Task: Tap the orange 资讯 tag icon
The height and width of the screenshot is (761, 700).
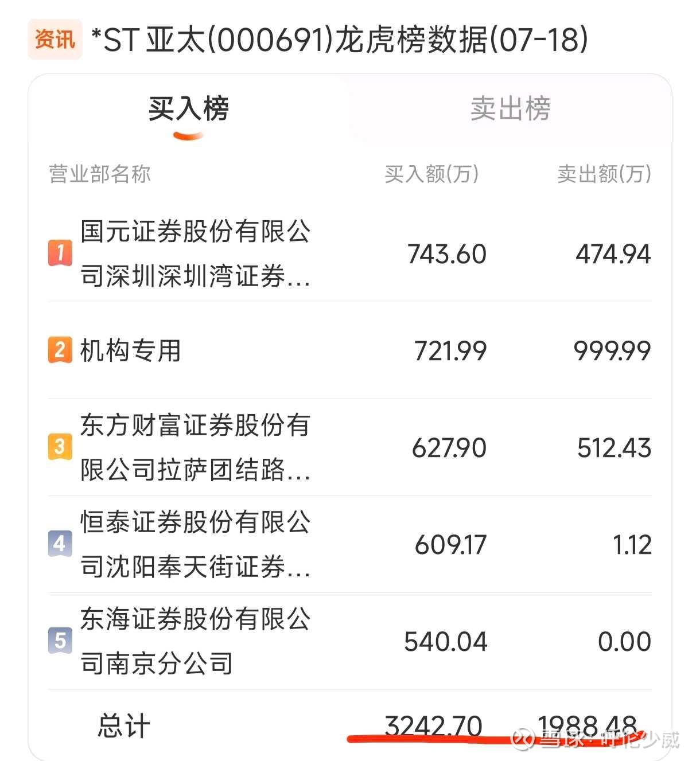Action: pyautogui.click(x=55, y=40)
